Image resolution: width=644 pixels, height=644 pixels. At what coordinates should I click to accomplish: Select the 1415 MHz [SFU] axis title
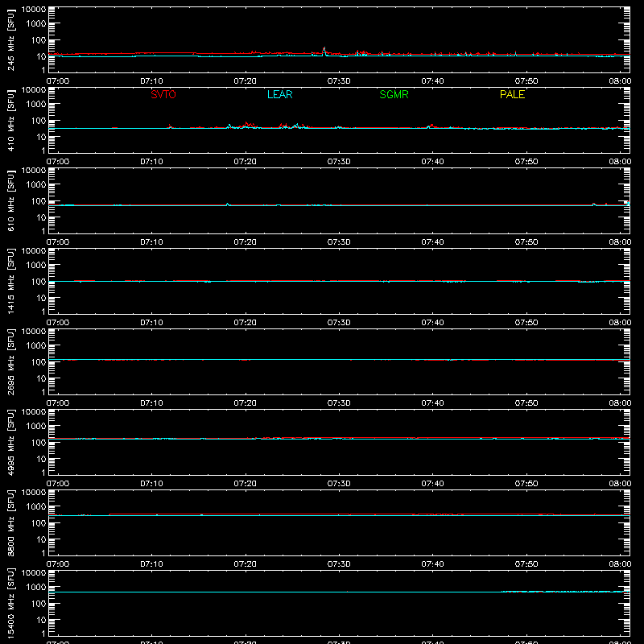point(10,281)
